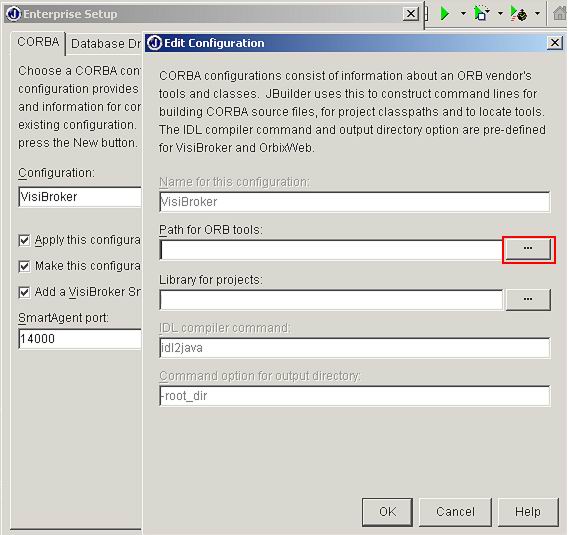Click JBuilder logo in Edit Configuration title bar
569x535 pixels.
[154, 43]
